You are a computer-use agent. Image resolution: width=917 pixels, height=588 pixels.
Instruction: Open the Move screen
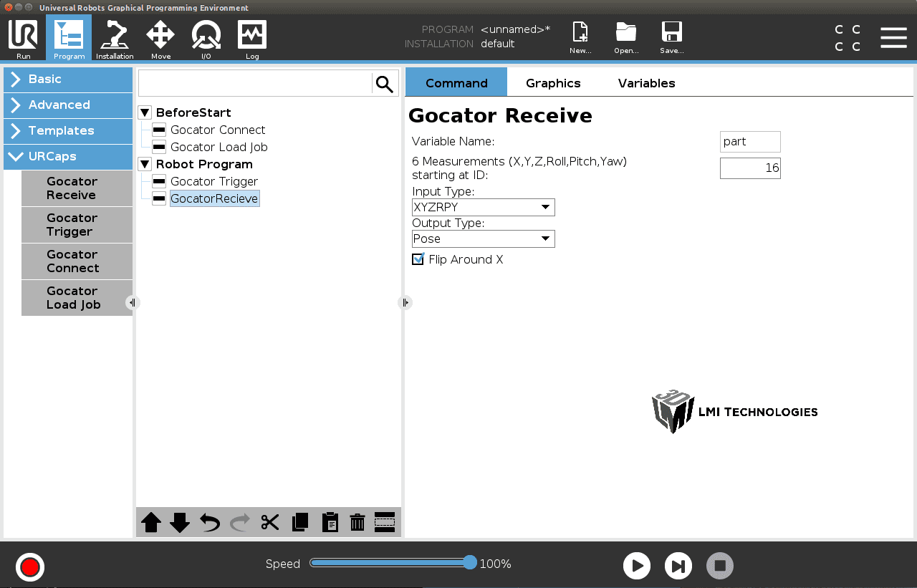click(x=160, y=39)
